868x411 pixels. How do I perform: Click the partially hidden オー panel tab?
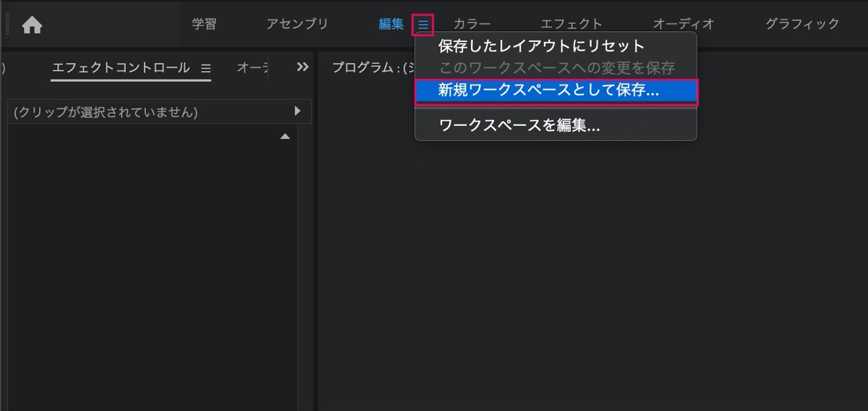click(x=252, y=68)
